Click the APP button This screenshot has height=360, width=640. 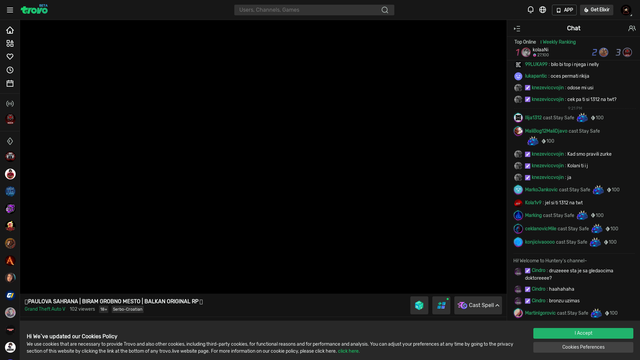(564, 10)
